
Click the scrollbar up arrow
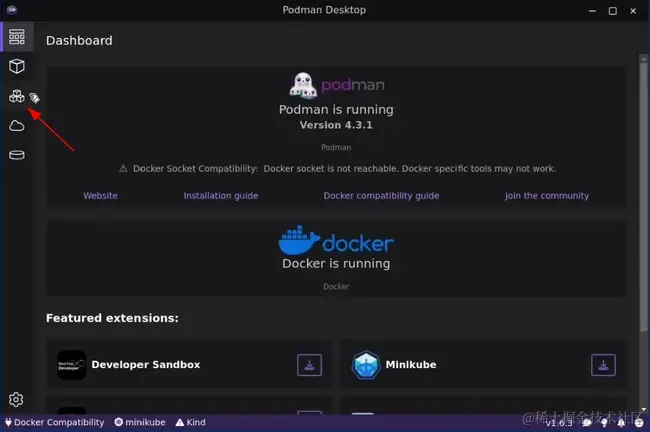point(643,59)
